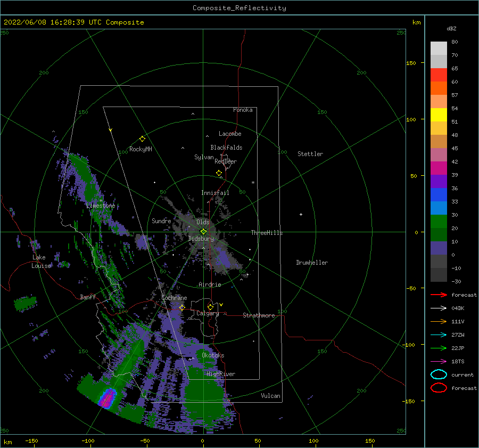Click the 04DK legend label
This screenshot has height=448, width=479.
[x=458, y=308]
